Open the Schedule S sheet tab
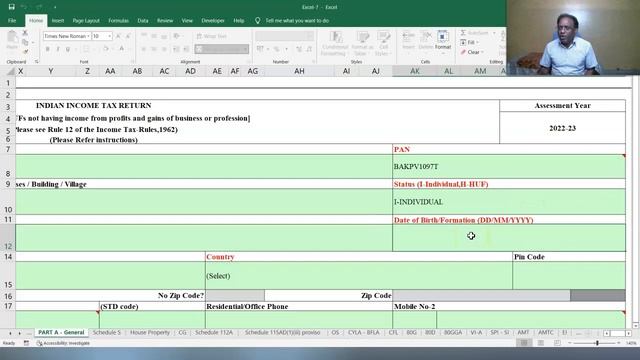 coord(107,333)
